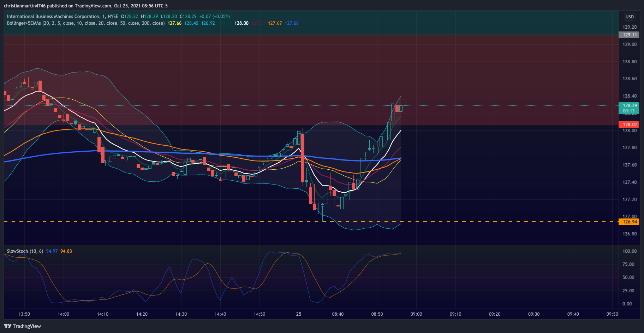Click time axis label 14:50

point(260,314)
